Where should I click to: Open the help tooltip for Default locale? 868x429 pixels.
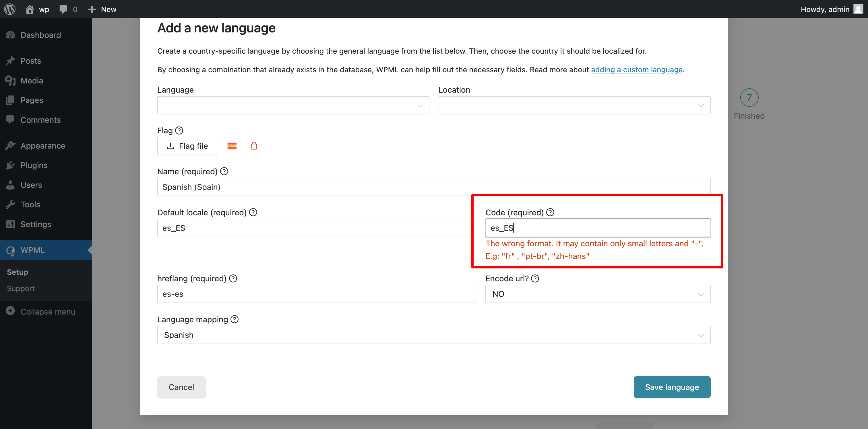click(x=253, y=212)
